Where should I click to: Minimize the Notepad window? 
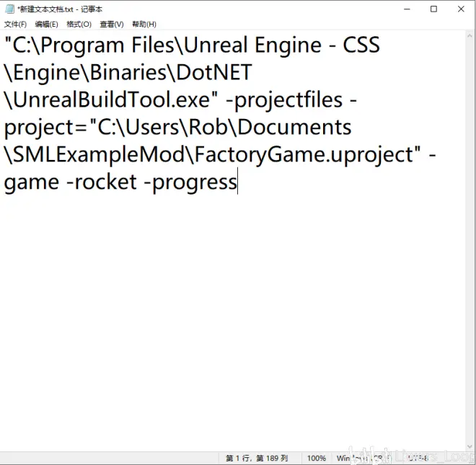pyautogui.click(x=407, y=9)
